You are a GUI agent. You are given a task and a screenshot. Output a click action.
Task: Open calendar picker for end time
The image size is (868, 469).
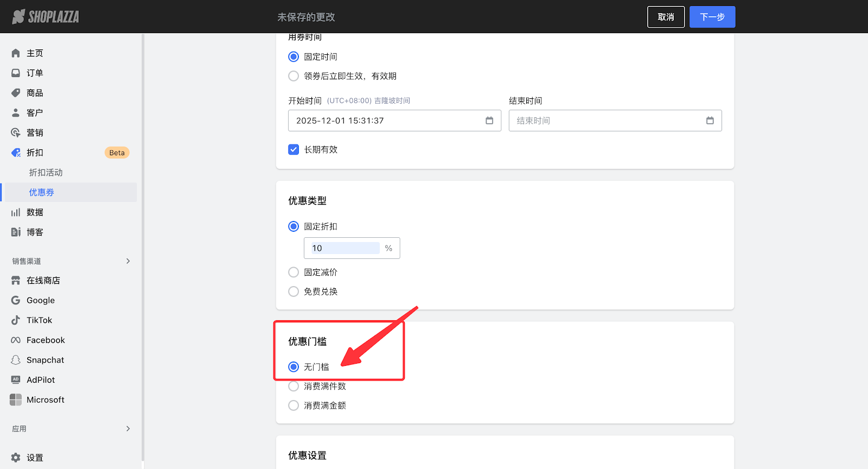point(710,121)
